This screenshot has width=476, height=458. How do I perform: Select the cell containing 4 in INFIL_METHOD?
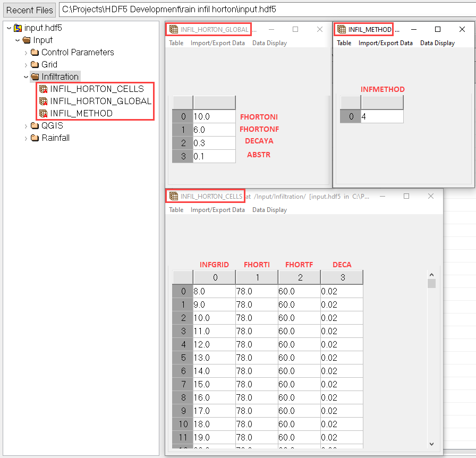tap(381, 116)
